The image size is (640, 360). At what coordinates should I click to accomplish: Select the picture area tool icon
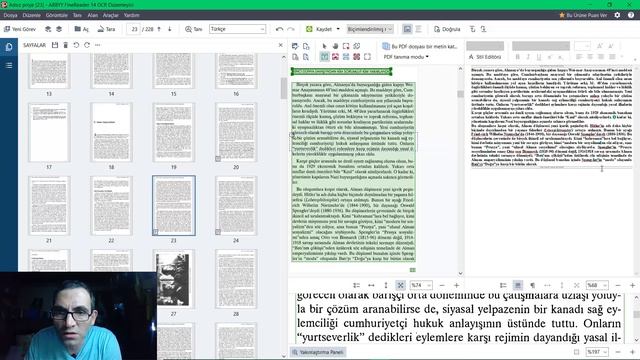click(335, 57)
